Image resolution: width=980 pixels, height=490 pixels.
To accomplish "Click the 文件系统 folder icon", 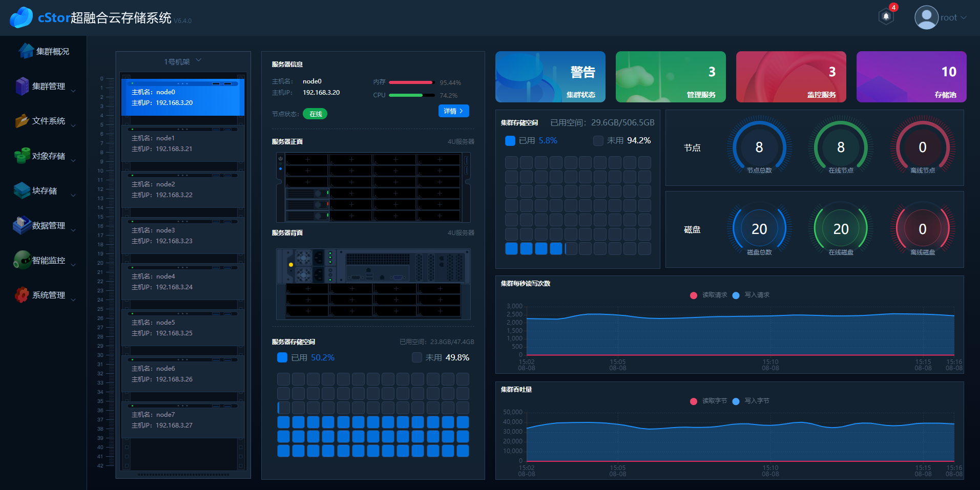I will [x=22, y=121].
